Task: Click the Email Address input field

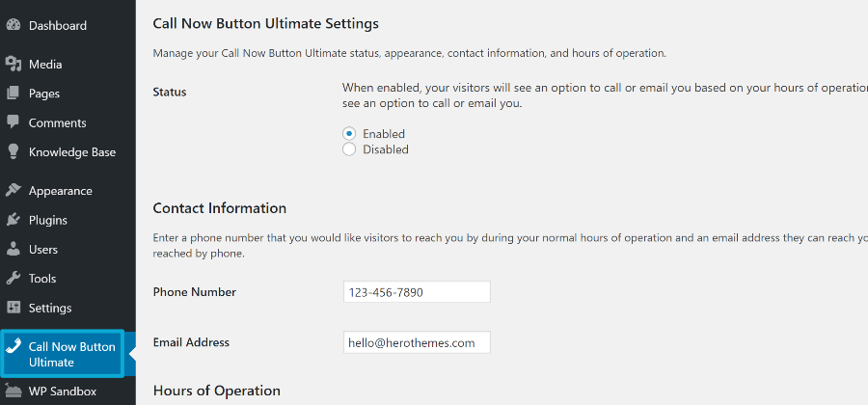Action: (417, 342)
